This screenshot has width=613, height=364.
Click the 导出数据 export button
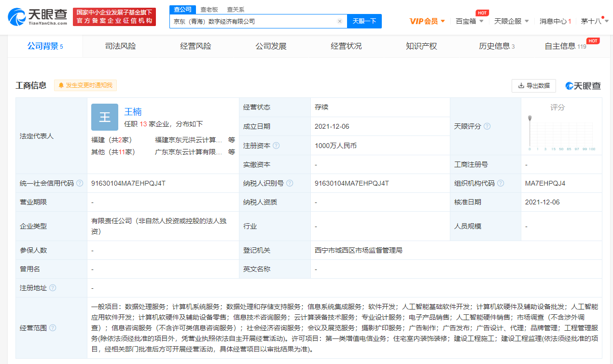click(x=533, y=85)
